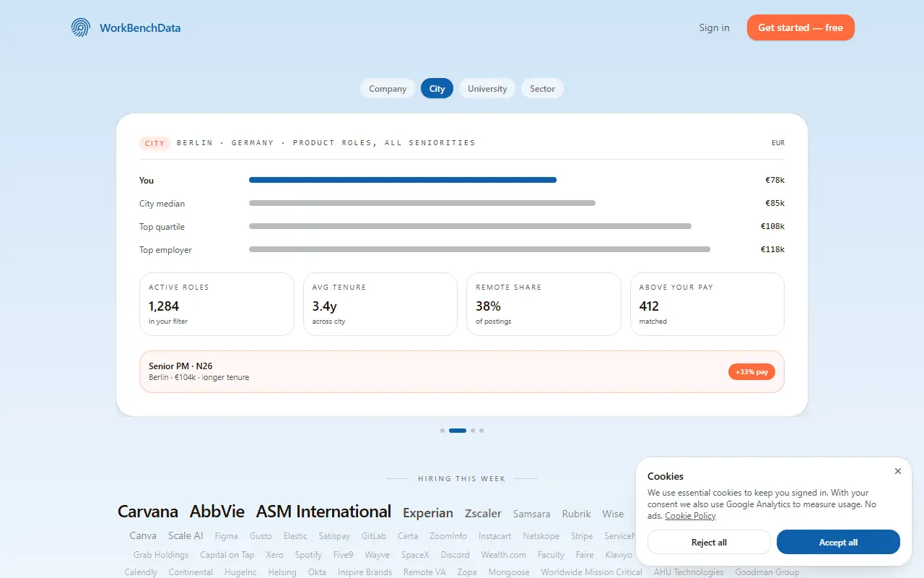The height and width of the screenshot is (578, 924).
Task: Reject all cookies
Action: pyautogui.click(x=709, y=542)
